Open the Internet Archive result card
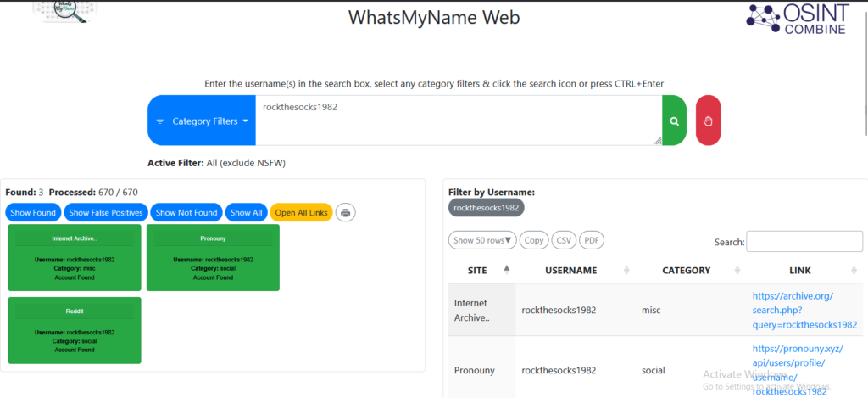This screenshot has width=868, height=398. coord(75,257)
